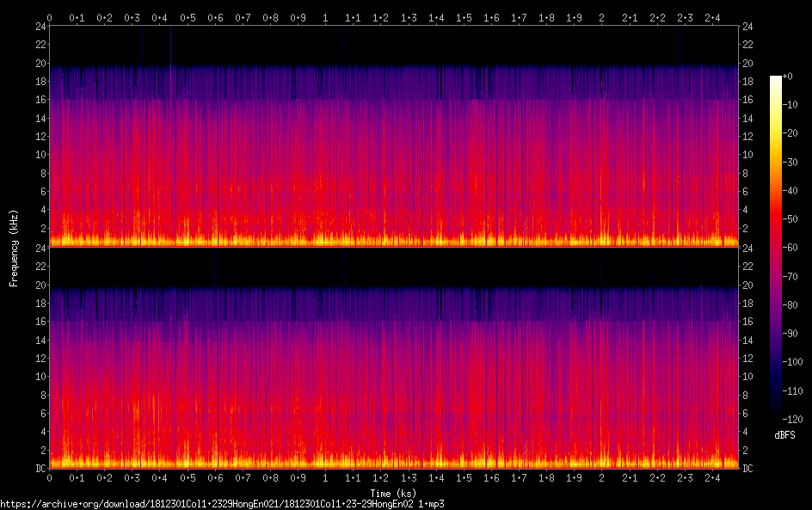Click the '-90' value on the color scale
Viewport: 812px width, 510px height.
(790, 334)
